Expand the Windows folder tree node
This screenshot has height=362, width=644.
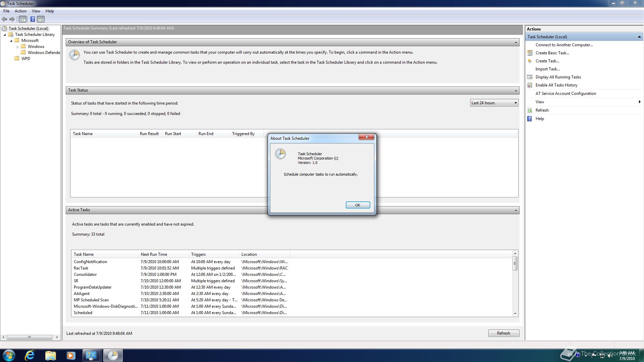[17, 47]
